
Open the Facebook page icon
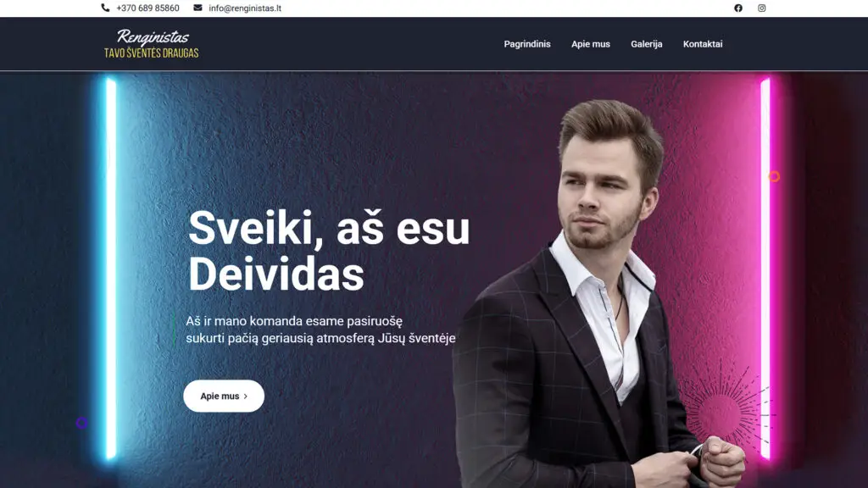738,8
